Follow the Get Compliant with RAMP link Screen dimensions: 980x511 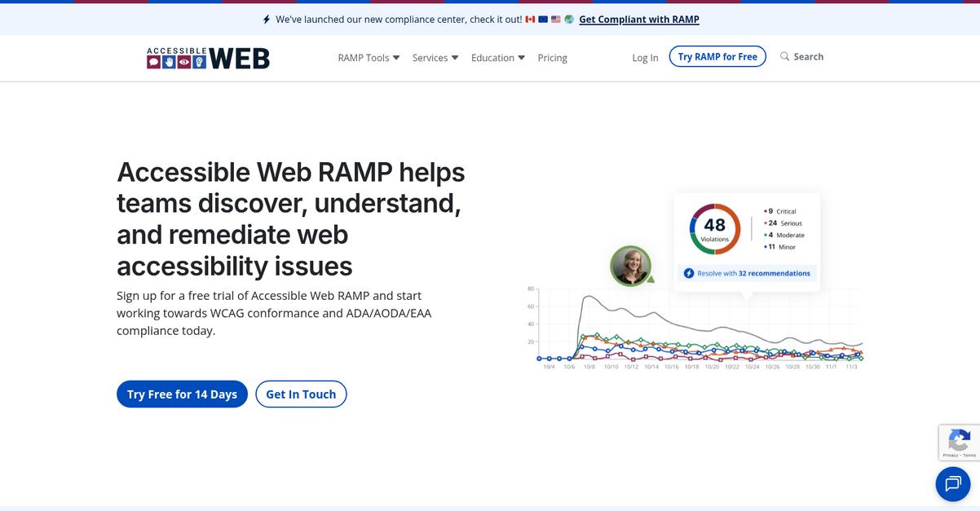[639, 20]
